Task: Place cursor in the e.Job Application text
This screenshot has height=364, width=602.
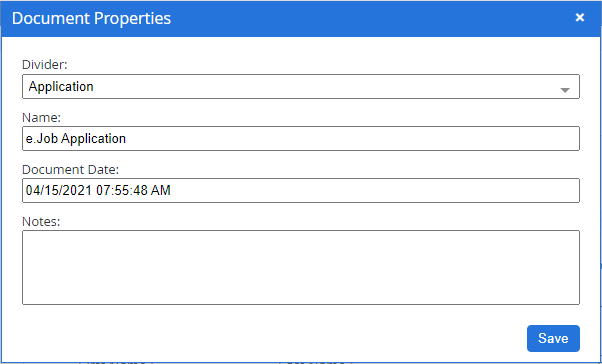Action: [x=76, y=139]
